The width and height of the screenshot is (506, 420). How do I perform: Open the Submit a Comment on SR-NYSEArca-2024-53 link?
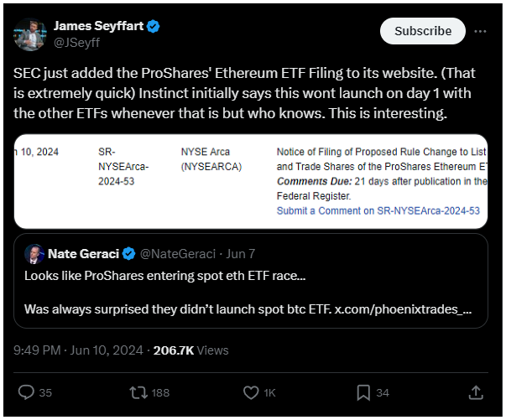tap(378, 210)
